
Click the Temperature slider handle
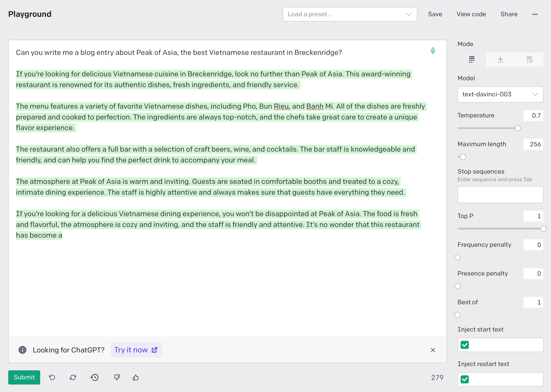[x=517, y=128]
